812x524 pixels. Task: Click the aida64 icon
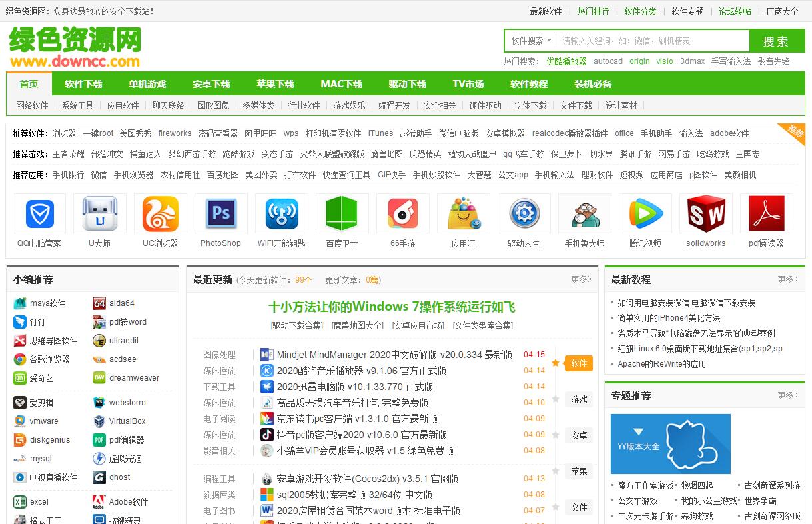(x=99, y=303)
